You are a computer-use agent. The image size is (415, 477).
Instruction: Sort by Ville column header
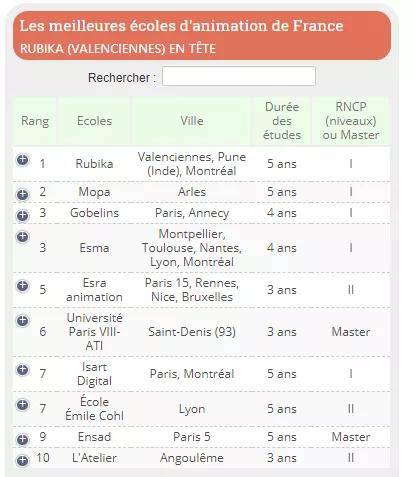192,121
